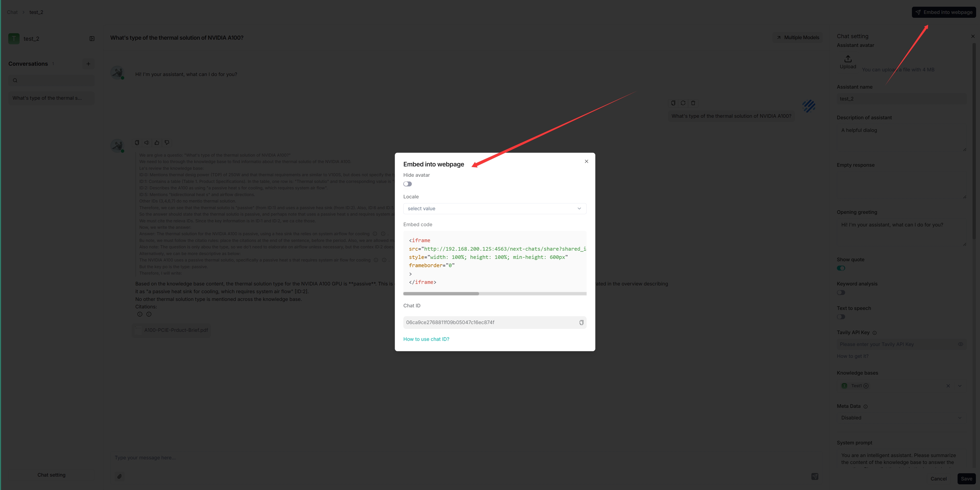Click the Description of assistant textarea
The width and height of the screenshot is (980, 490).
901,138
